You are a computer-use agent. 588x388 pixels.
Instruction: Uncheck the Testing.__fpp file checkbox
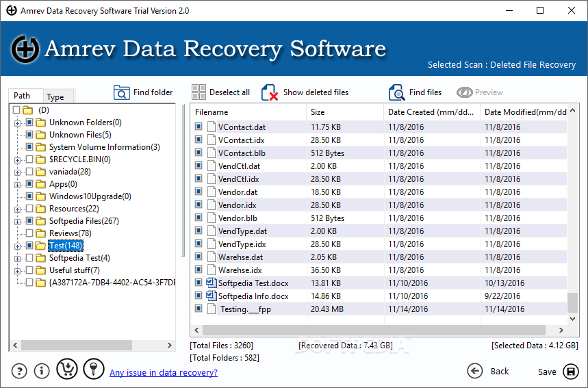(199, 309)
